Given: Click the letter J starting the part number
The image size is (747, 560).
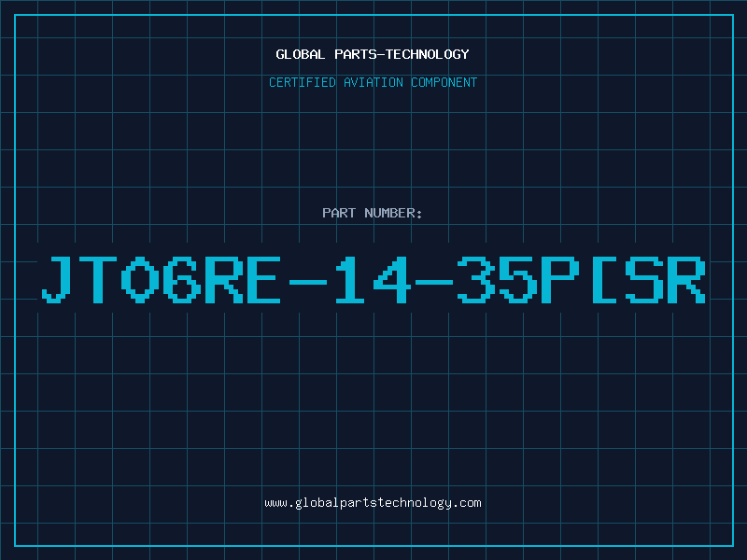Looking at the screenshot, I should [57, 279].
